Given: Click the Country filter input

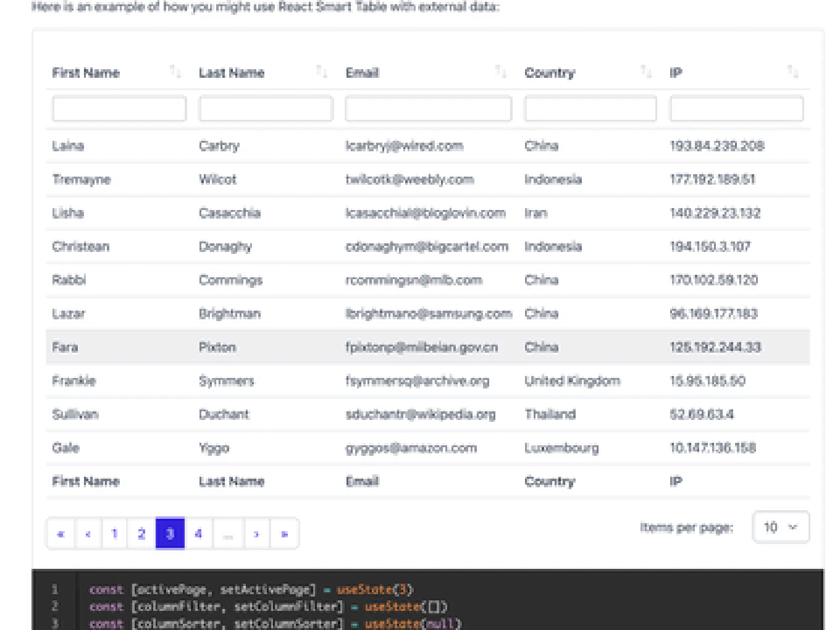Looking at the screenshot, I should point(590,109).
